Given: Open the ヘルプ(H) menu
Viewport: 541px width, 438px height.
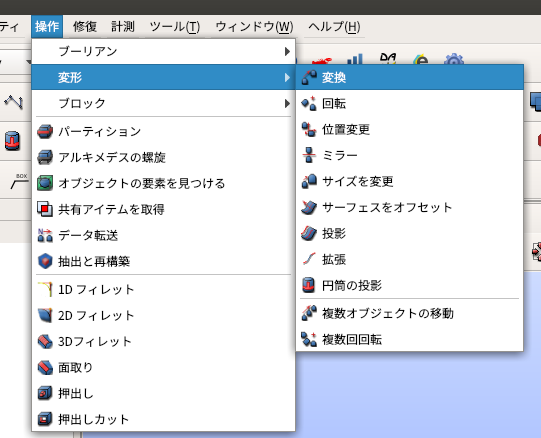Looking at the screenshot, I should (x=334, y=27).
